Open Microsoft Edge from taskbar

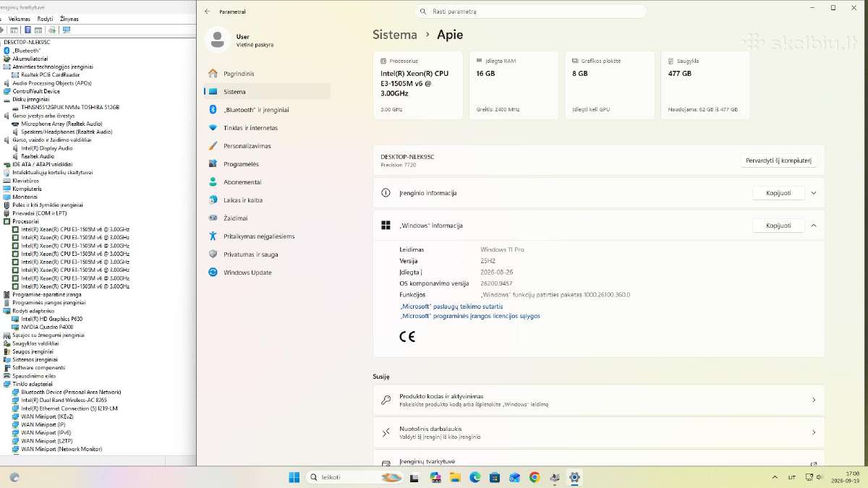pyautogui.click(x=475, y=477)
